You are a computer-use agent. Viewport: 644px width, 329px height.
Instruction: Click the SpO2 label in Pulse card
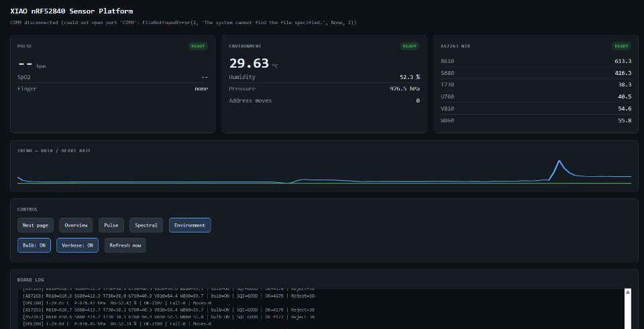tap(24, 77)
